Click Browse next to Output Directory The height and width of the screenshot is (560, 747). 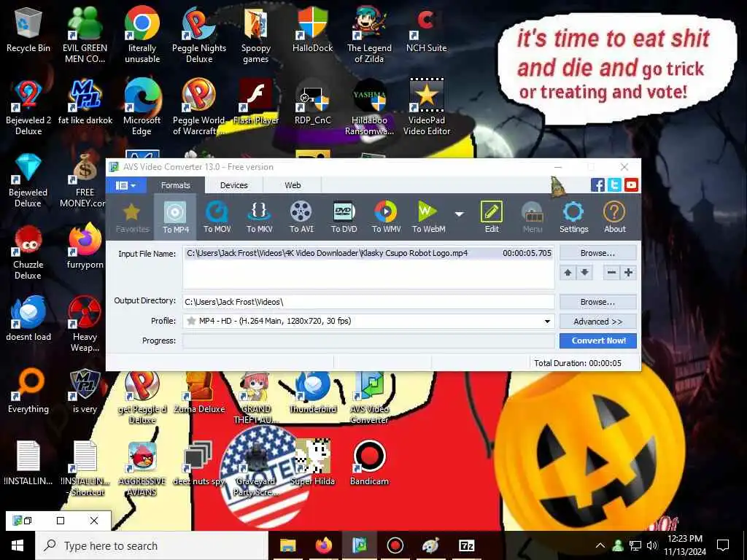coord(598,302)
